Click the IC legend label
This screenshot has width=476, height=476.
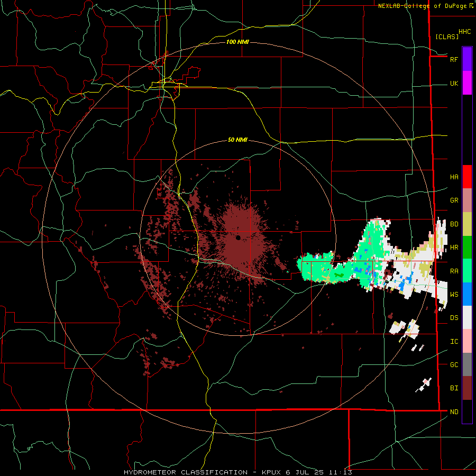point(454,341)
